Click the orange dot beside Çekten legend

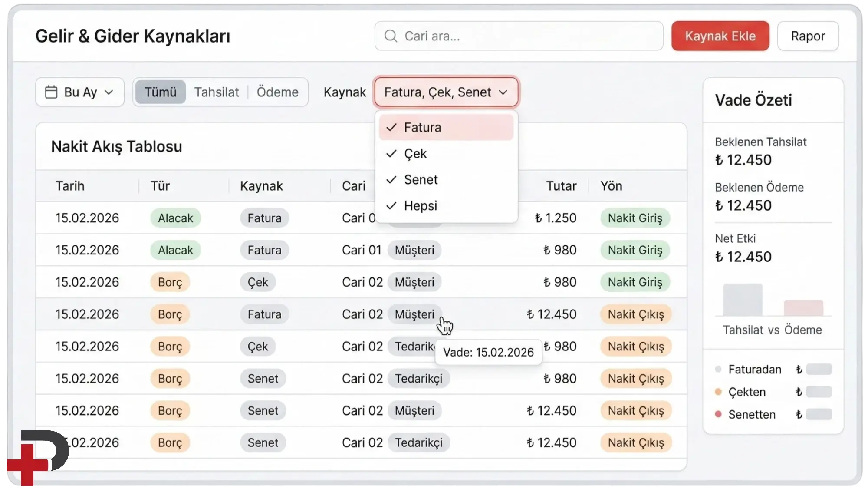pyautogui.click(x=718, y=392)
